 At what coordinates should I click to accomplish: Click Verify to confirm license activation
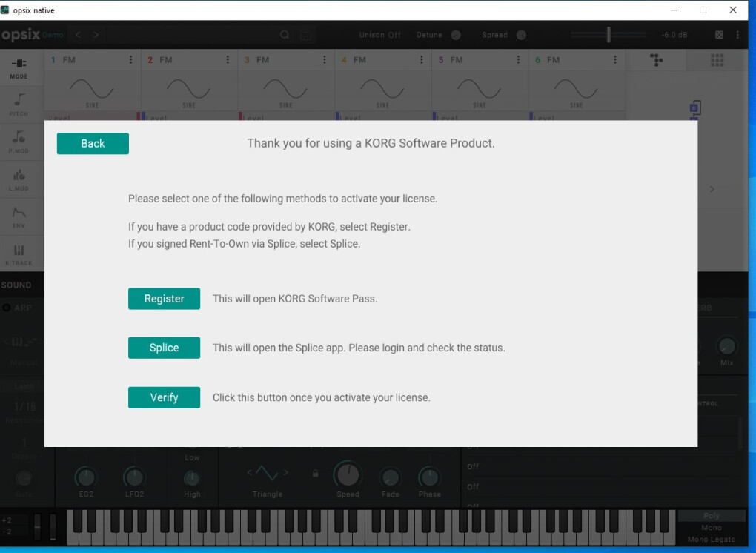[164, 397]
